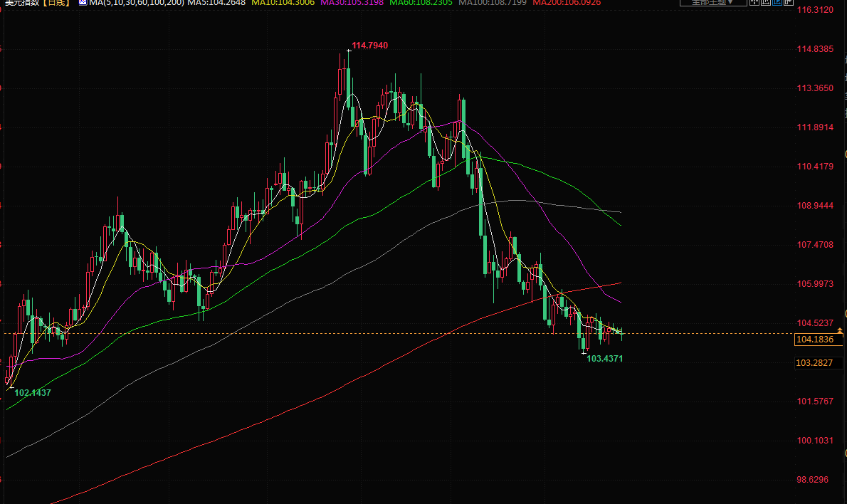
Task: Click the green MA60 value label
Action: click(421, 3)
